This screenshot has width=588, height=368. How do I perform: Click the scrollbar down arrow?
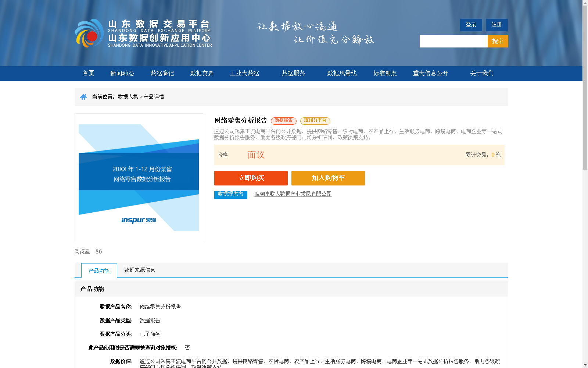click(x=585, y=365)
